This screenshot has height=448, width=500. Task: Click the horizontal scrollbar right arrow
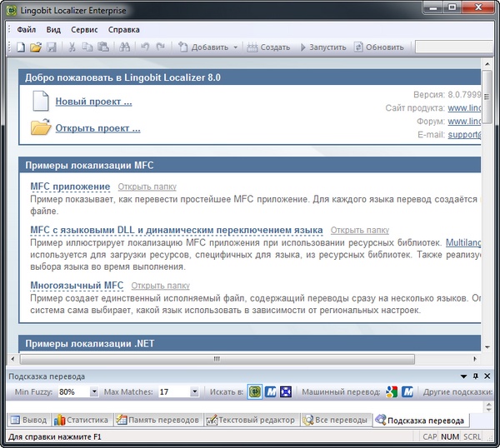pos(475,359)
